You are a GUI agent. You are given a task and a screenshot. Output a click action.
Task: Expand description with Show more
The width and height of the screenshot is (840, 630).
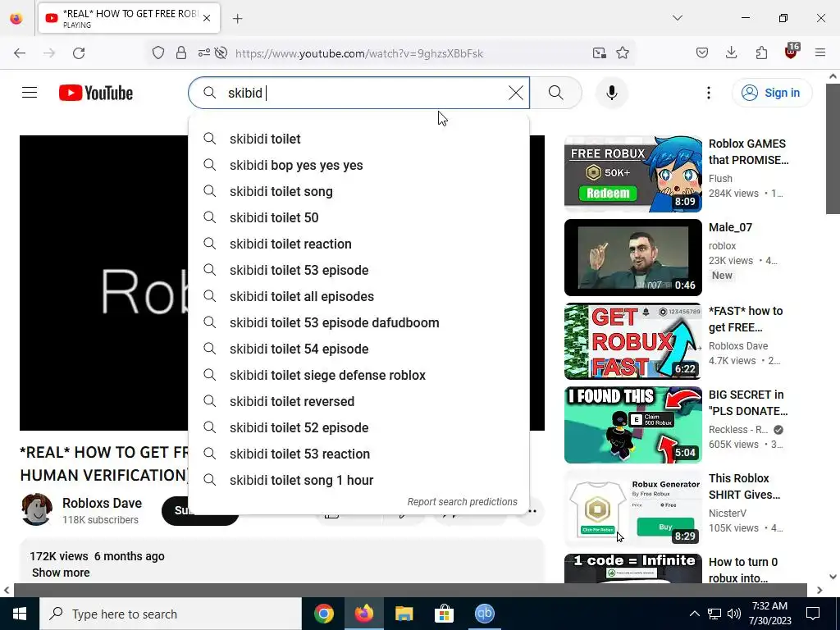61,573
